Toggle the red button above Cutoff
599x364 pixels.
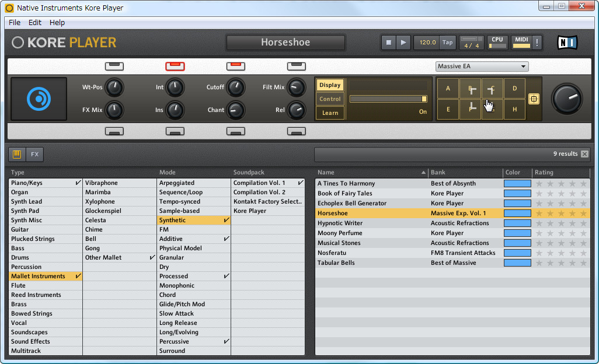click(236, 66)
